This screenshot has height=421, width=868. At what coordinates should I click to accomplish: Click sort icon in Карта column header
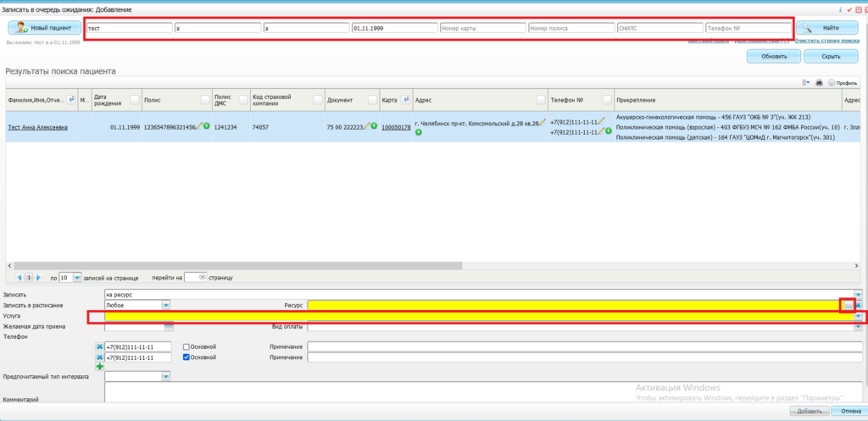coord(404,100)
